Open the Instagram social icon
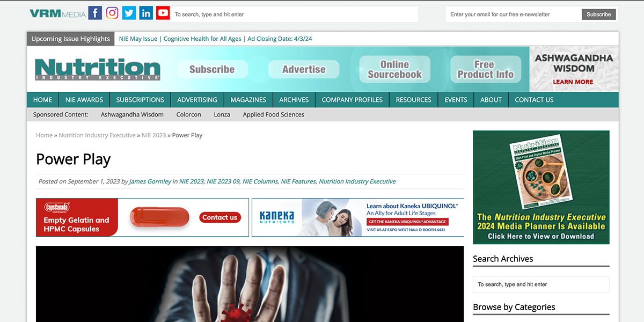The height and width of the screenshot is (322, 644). pos(112,13)
